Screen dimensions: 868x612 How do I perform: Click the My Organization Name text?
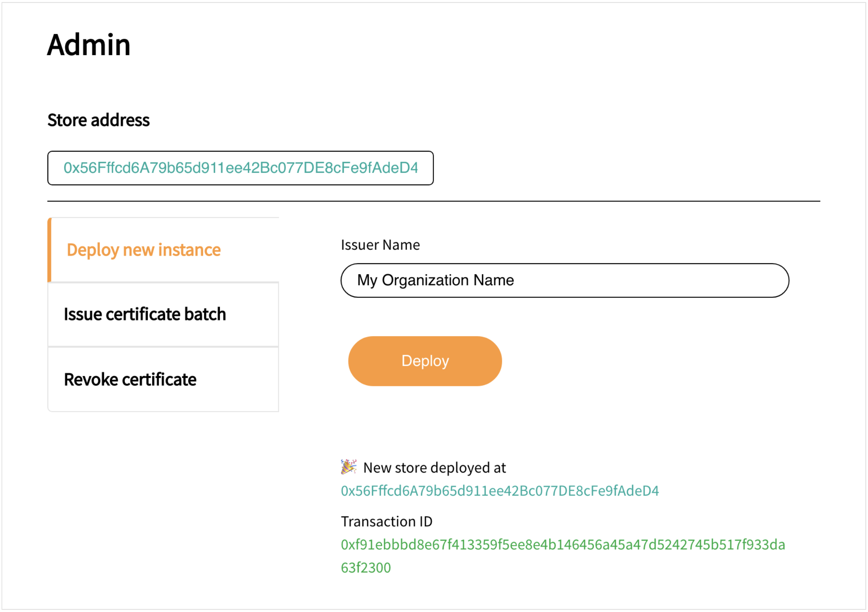coord(435,281)
